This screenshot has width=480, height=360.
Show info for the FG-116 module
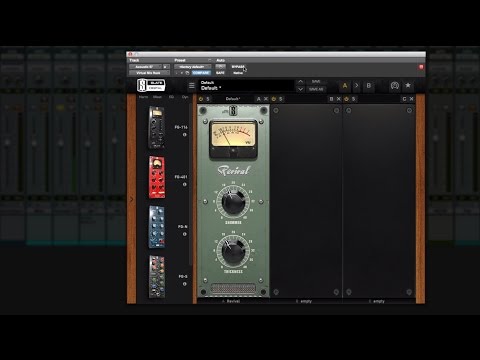coord(185,135)
